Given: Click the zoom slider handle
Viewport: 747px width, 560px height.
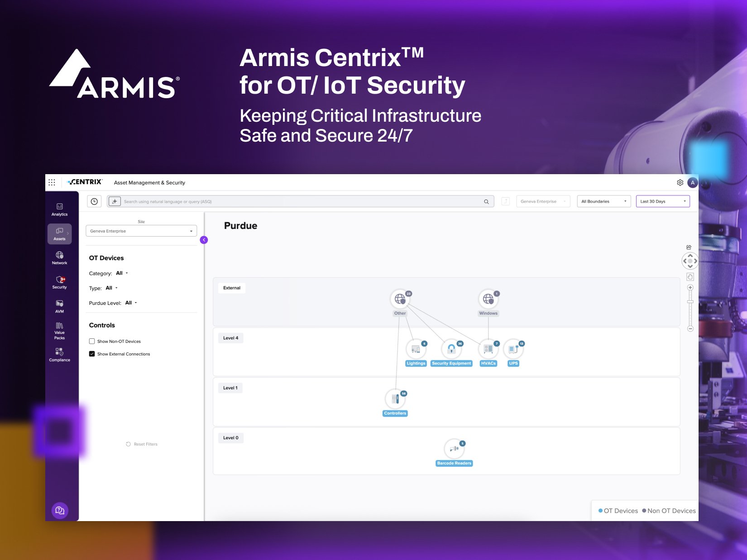Looking at the screenshot, I should click(690, 302).
